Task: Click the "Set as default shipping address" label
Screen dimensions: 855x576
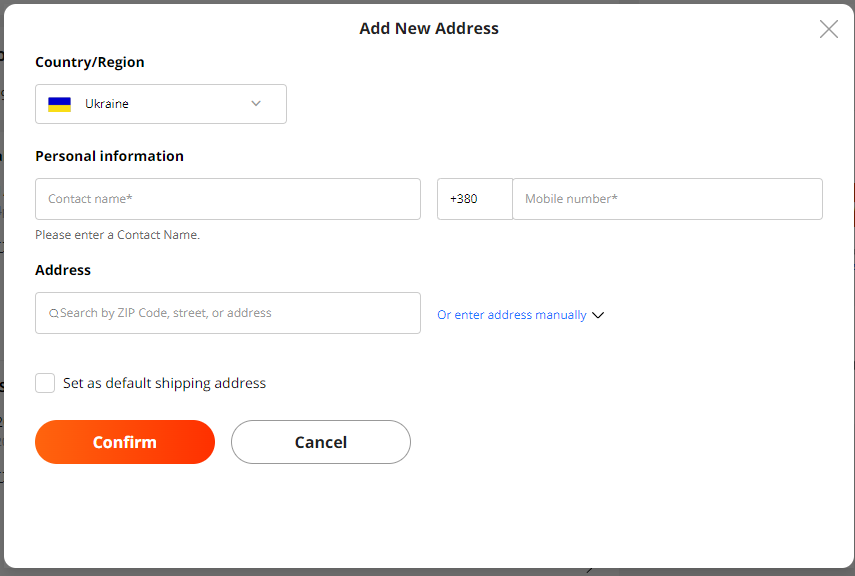Action: point(164,383)
